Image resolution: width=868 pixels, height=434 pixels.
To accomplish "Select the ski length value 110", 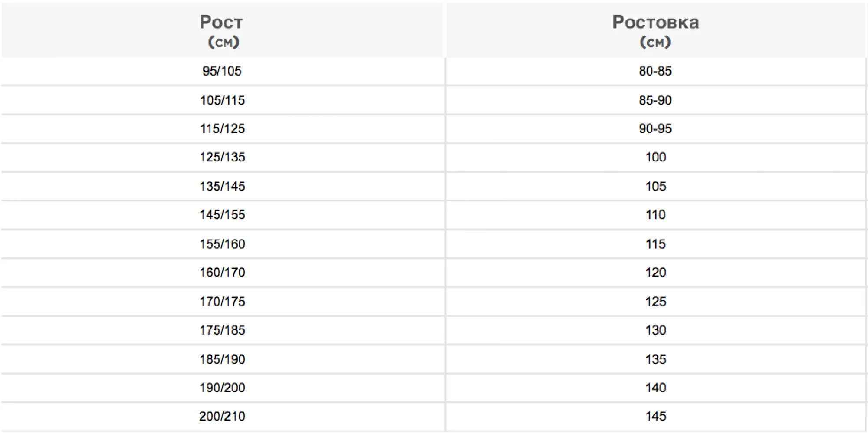I will click(655, 215).
